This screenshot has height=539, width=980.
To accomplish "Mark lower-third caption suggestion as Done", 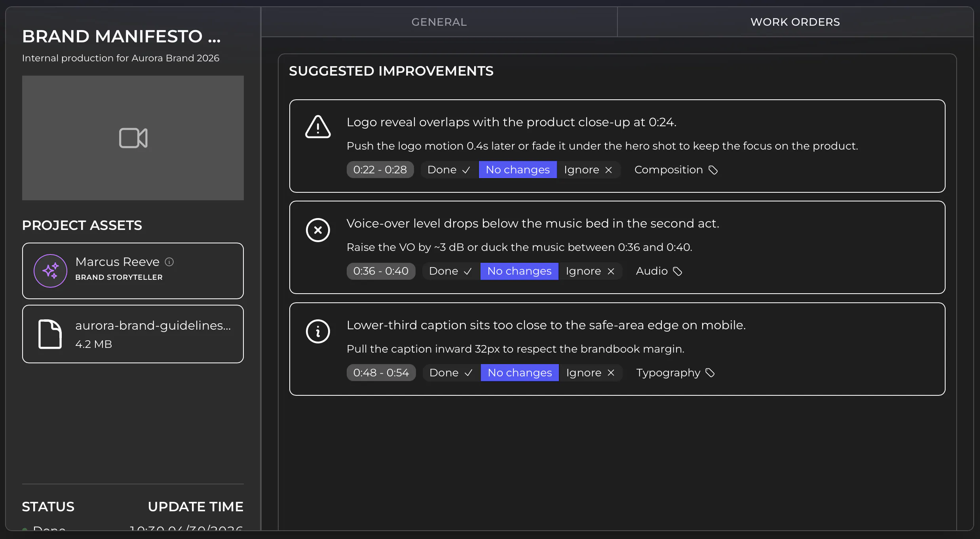I will (x=451, y=373).
